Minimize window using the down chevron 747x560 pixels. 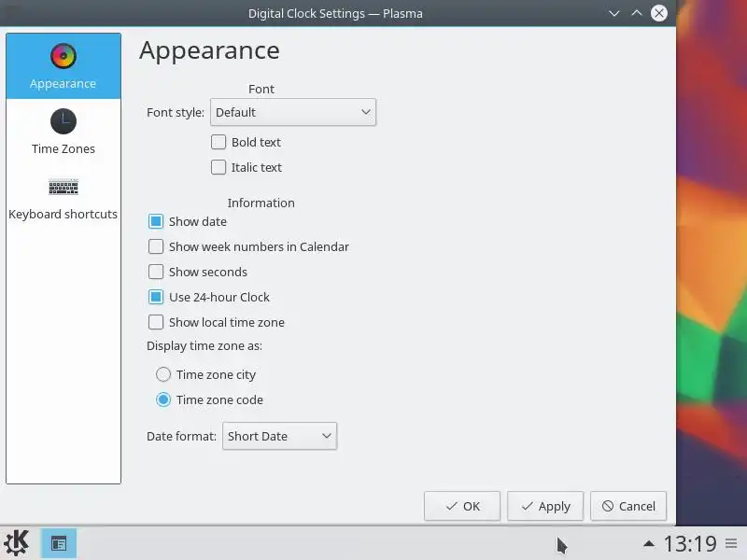tap(614, 13)
